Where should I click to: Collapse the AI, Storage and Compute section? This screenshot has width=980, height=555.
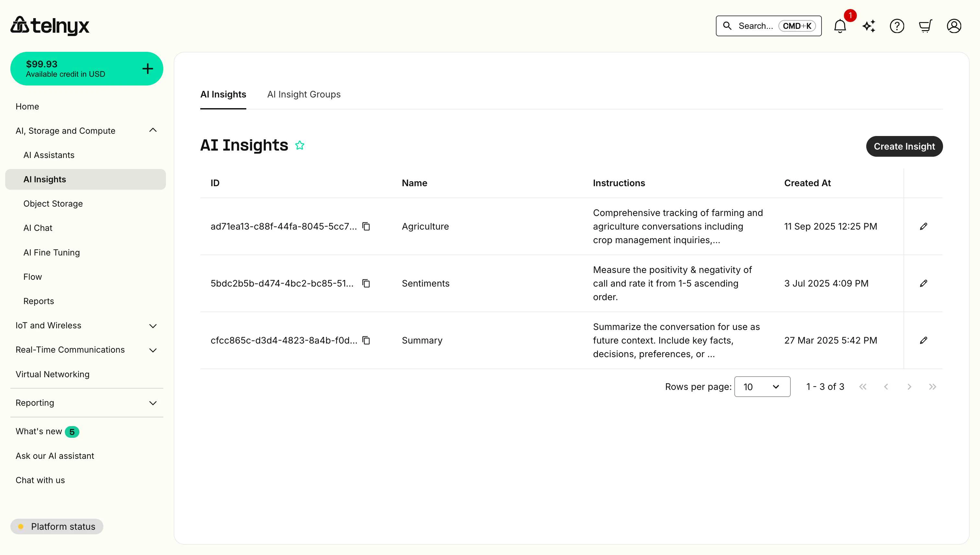pyautogui.click(x=153, y=130)
